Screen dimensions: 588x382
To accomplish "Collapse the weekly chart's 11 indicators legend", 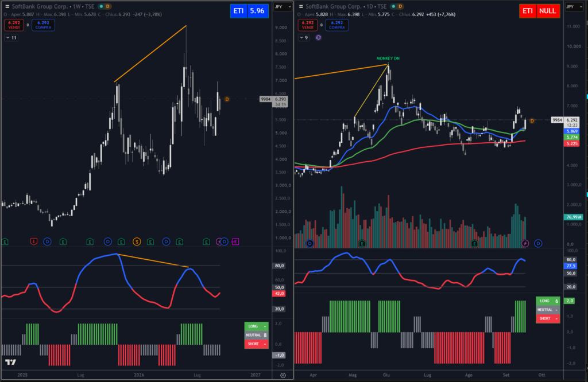I will (11, 37).
